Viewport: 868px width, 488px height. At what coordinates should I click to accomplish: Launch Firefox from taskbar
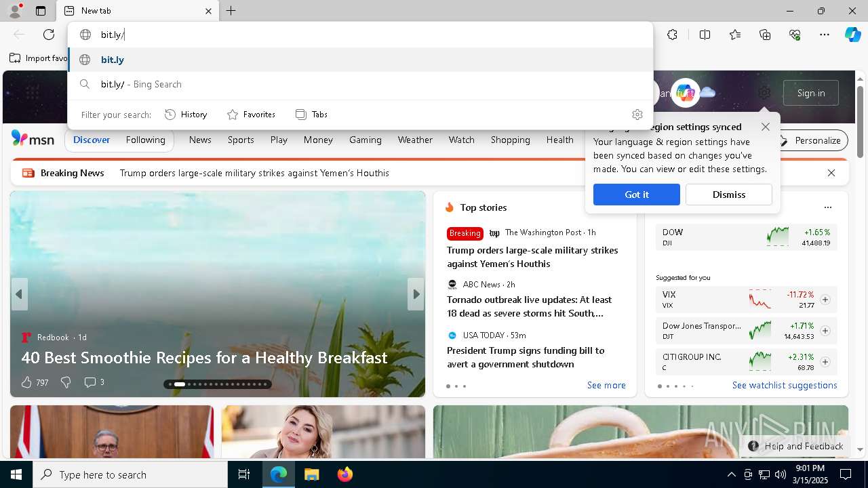[x=344, y=474]
